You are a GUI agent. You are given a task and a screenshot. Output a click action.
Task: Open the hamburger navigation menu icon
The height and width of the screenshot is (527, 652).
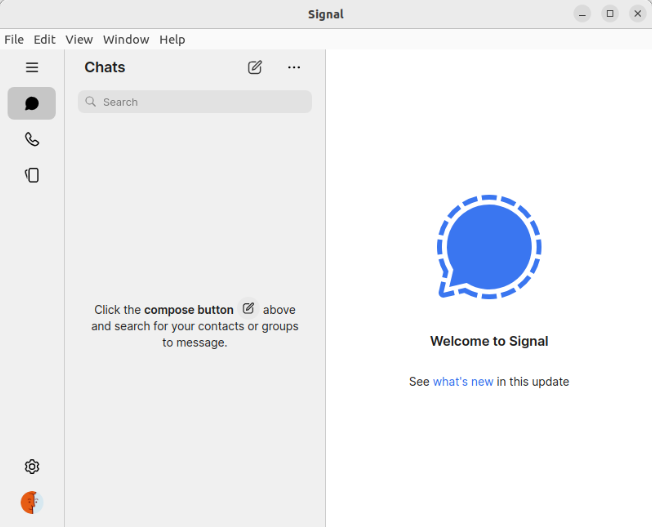[32, 67]
